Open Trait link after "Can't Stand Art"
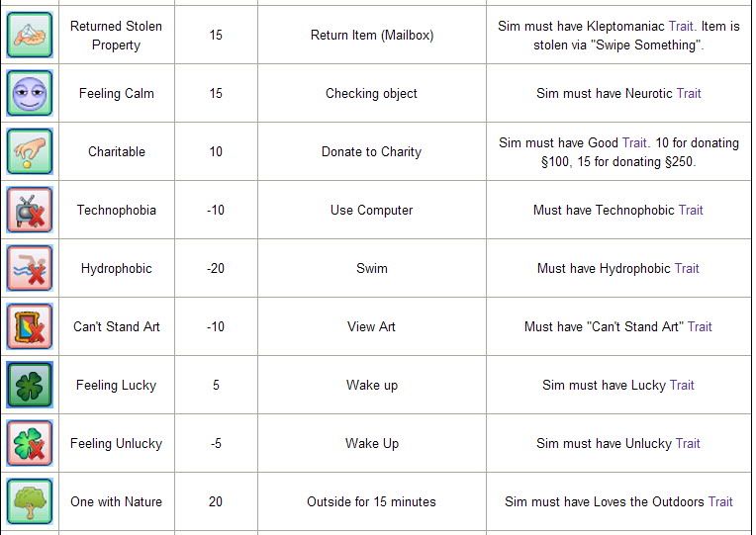The height and width of the screenshot is (535, 756). pyautogui.click(x=700, y=326)
